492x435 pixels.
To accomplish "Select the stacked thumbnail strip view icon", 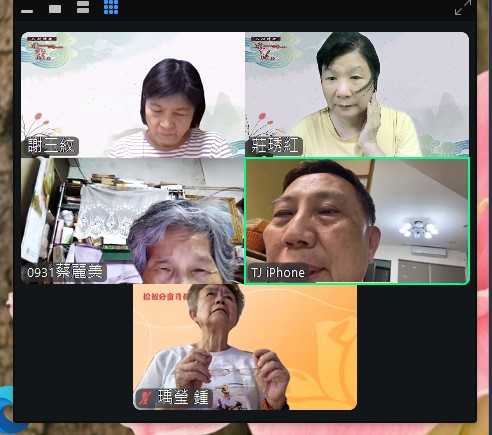I will pyautogui.click(x=83, y=7).
